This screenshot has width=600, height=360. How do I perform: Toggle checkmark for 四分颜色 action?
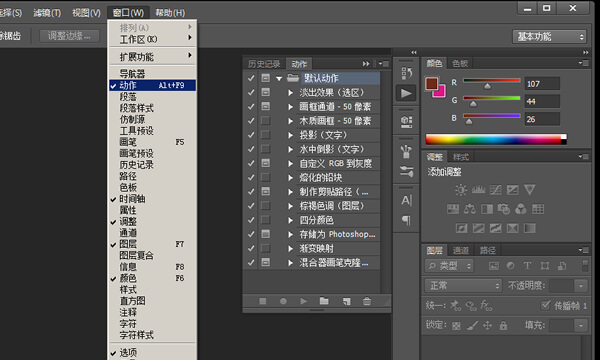point(251,220)
